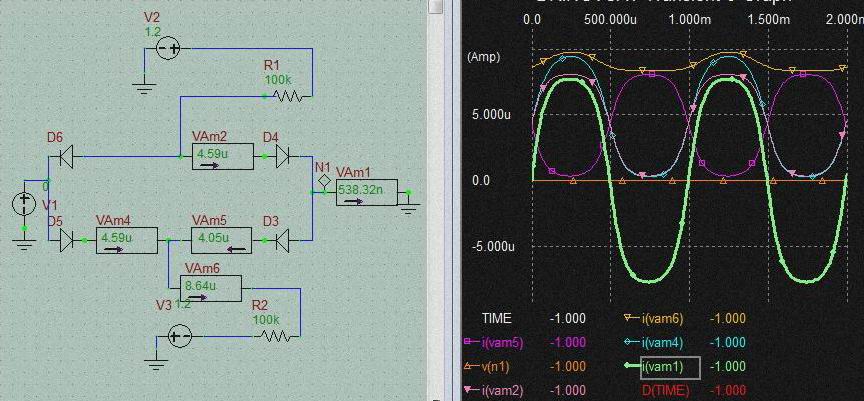Click the V3 1.2 value label
This screenshot has height=401, width=864.
[x=183, y=305]
